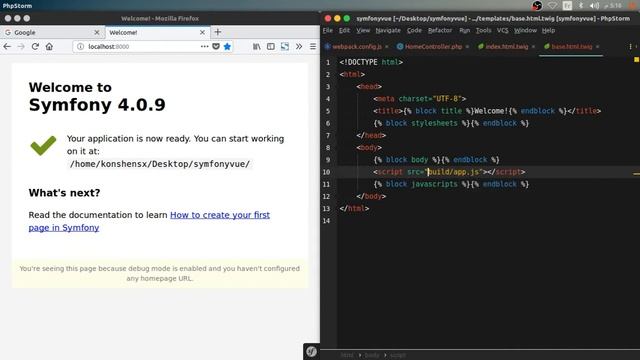Open the Bluetooth indicator in system tray

point(581,5)
